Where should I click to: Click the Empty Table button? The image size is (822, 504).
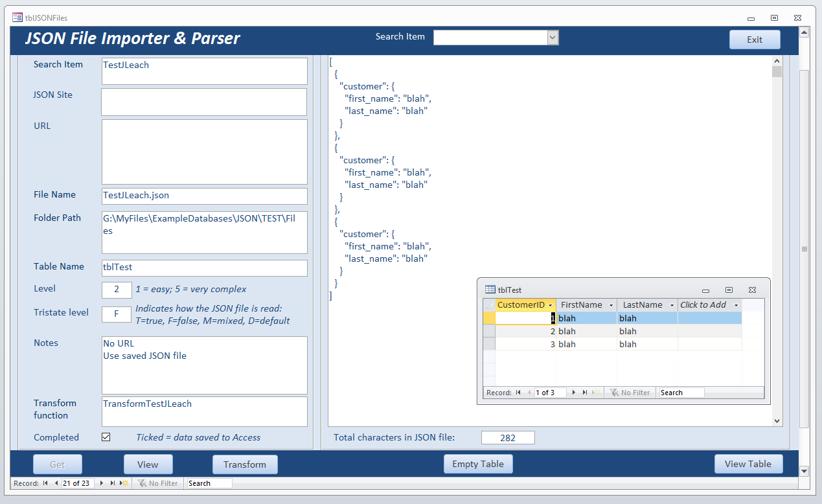tap(478, 464)
